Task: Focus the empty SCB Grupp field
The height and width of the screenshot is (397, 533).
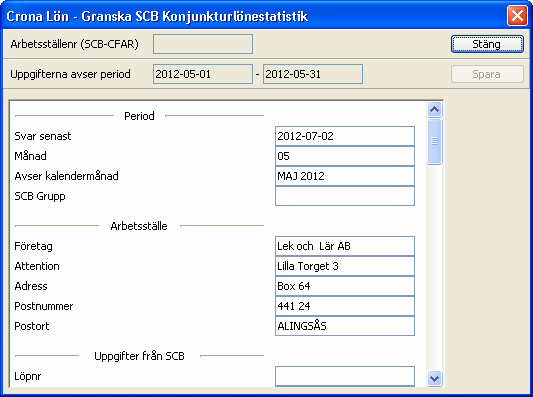Action: pyautogui.click(x=345, y=196)
